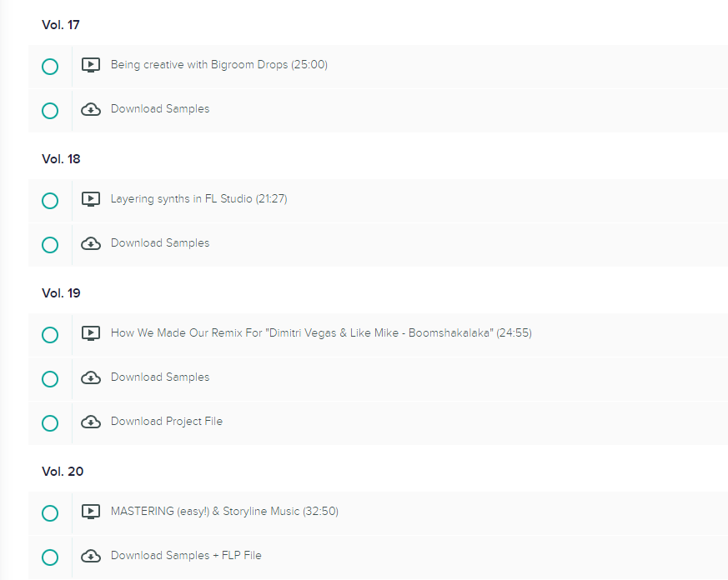Toggle completion circle for Download Project File
This screenshot has width=728, height=580.
[50, 423]
